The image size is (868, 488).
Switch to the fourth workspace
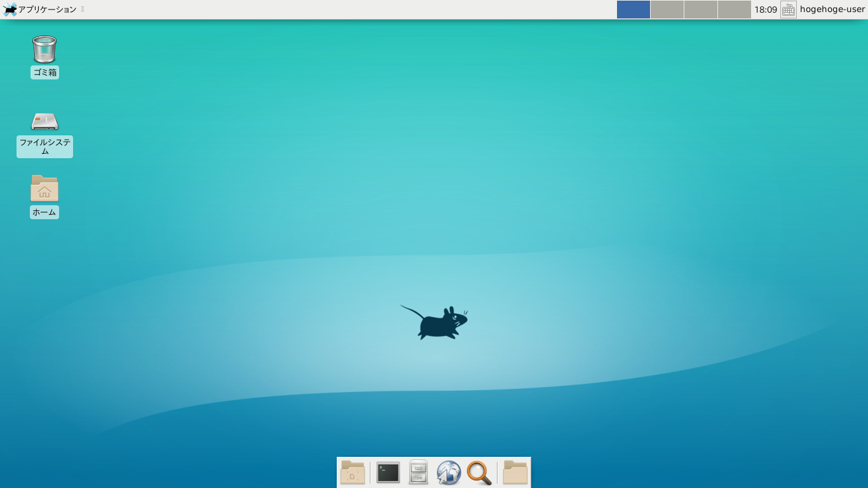(735, 10)
